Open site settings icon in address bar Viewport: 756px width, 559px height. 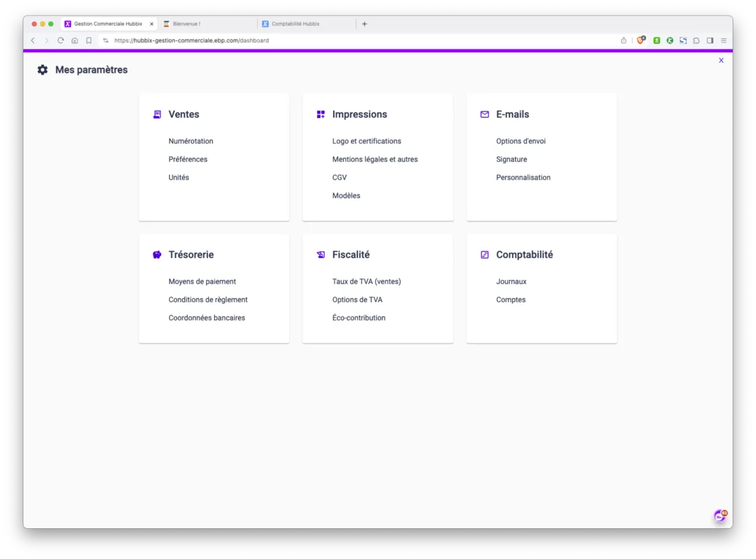(106, 40)
